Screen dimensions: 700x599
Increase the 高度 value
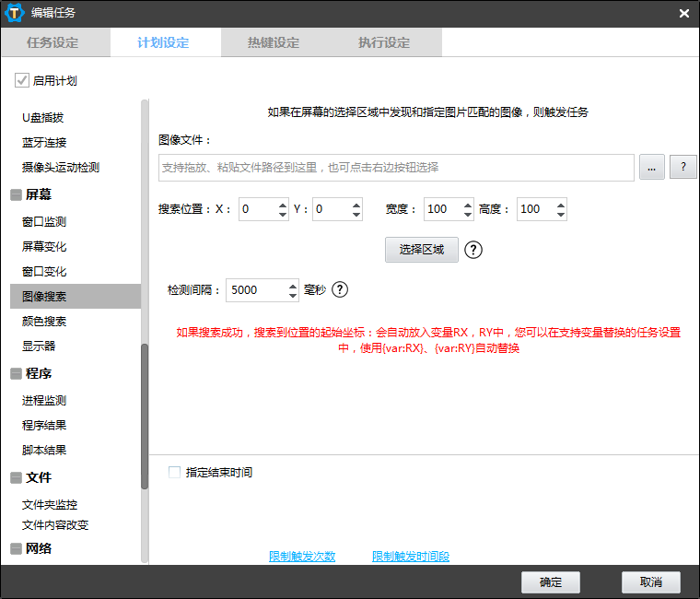[x=561, y=205]
